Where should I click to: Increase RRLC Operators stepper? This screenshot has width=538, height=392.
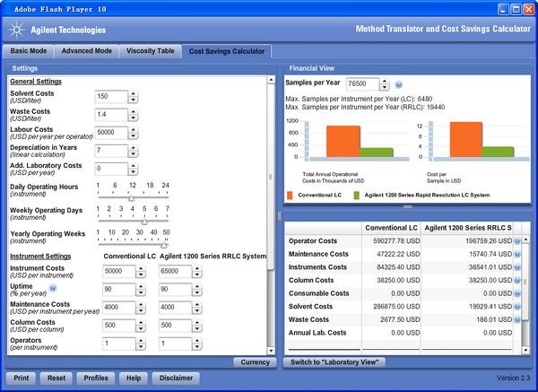tap(197, 341)
